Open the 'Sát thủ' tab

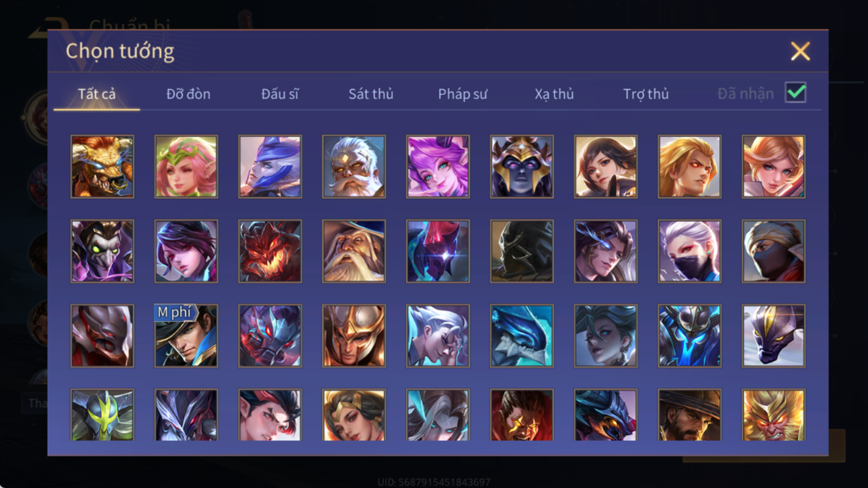point(370,94)
